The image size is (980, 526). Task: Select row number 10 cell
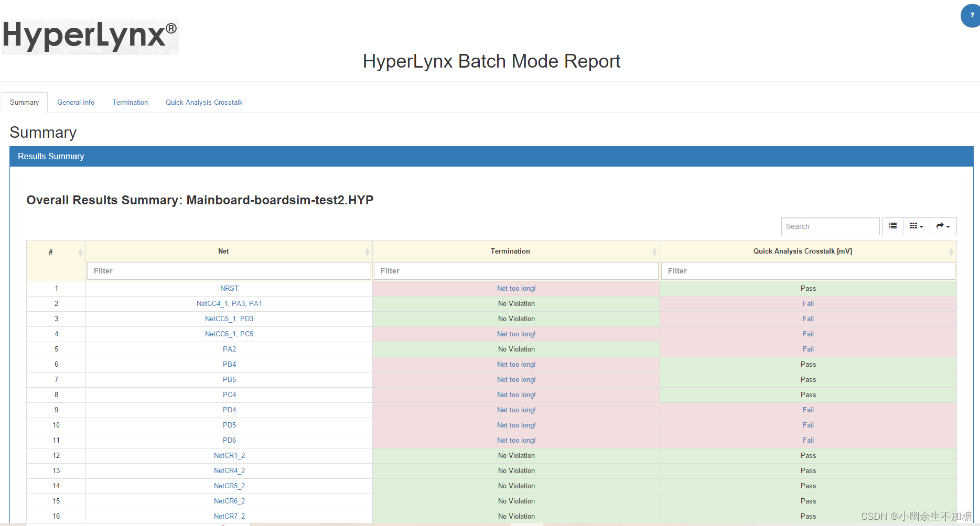(56, 425)
